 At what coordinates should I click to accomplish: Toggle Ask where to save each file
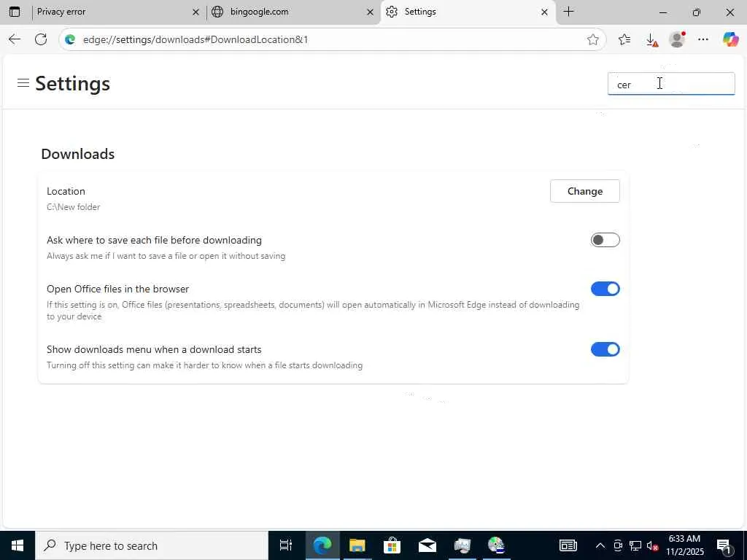coord(605,240)
